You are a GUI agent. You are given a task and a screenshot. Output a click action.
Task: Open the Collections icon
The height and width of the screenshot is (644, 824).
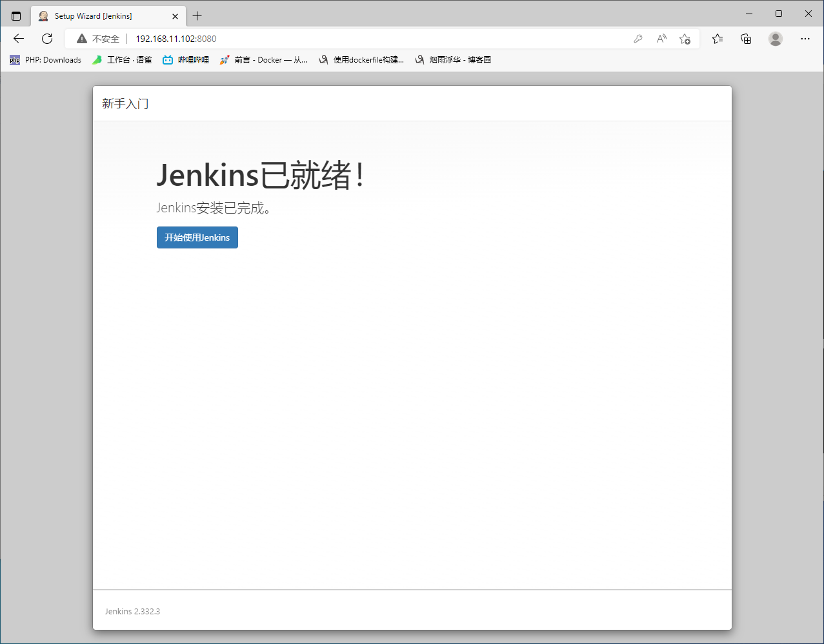746,39
